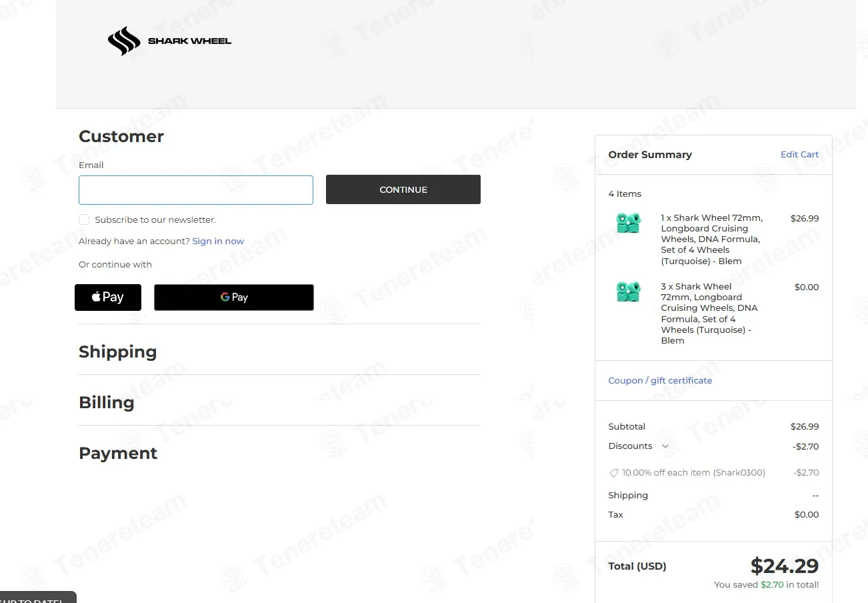Click the Shark Wheel logo

point(169,41)
